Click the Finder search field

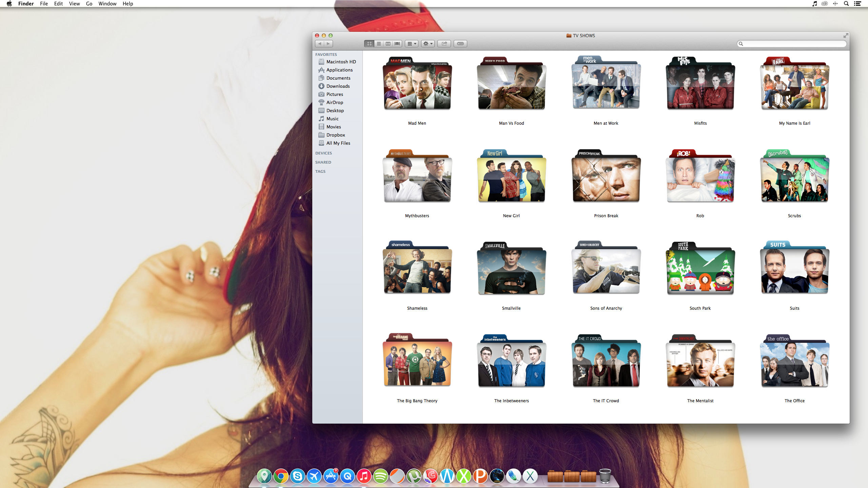point(792,43)
